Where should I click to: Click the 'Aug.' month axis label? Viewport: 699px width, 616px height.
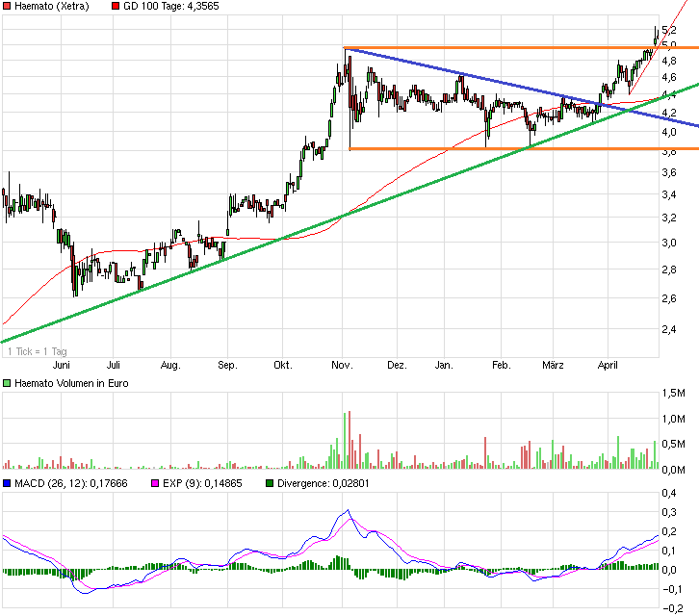point(170,366)
